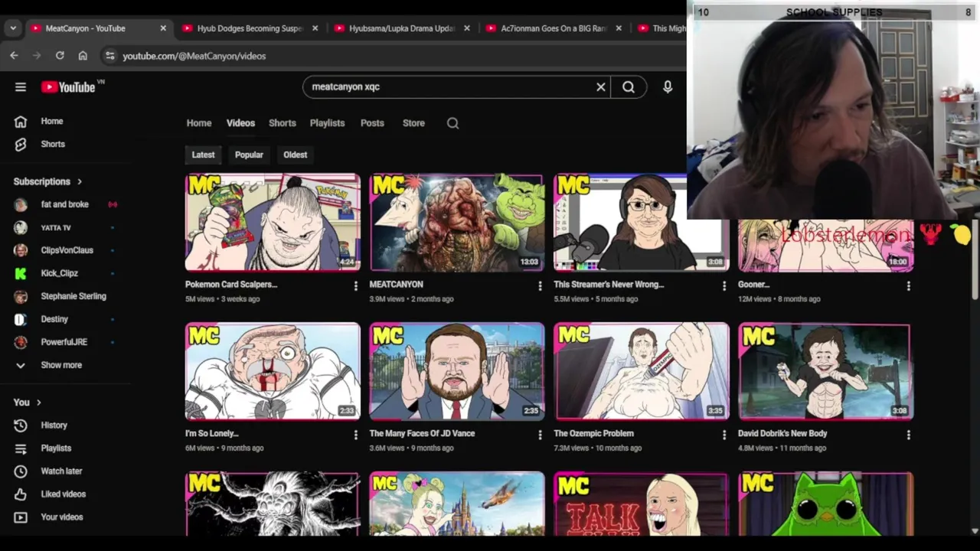980x551 pixels.
Task: Click the browser forward arrow
Action: point(37,56)
